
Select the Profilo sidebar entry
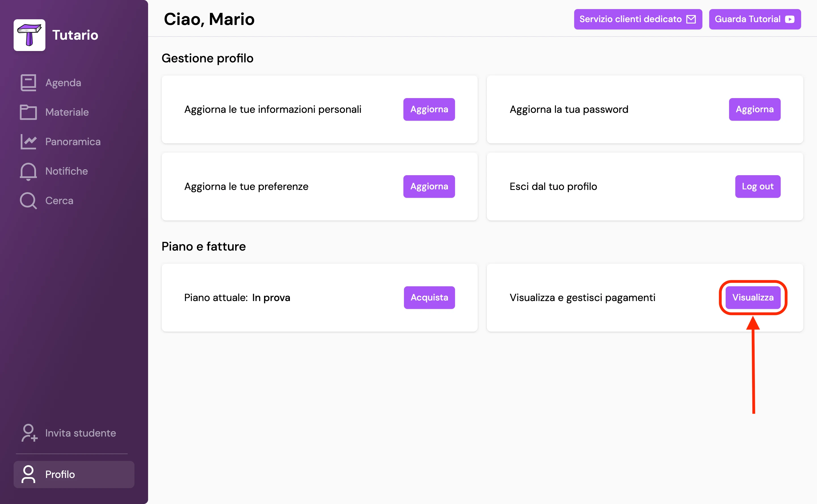(x=60, y=474)
